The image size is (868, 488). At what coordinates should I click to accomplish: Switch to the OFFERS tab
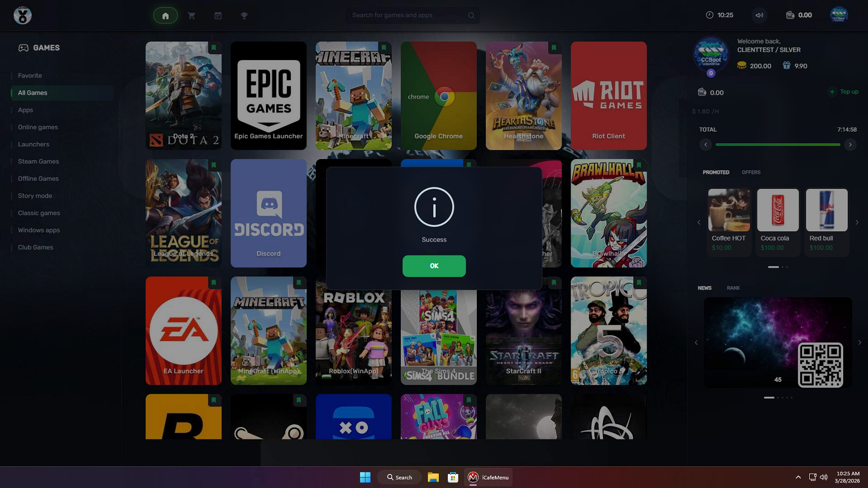(x=750, y=173)
